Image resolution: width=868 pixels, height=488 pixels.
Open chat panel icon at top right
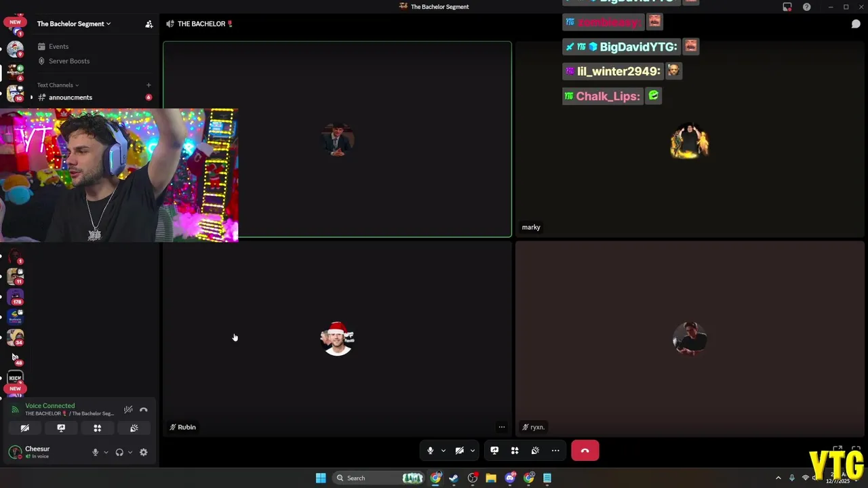[x=856, y=24]
